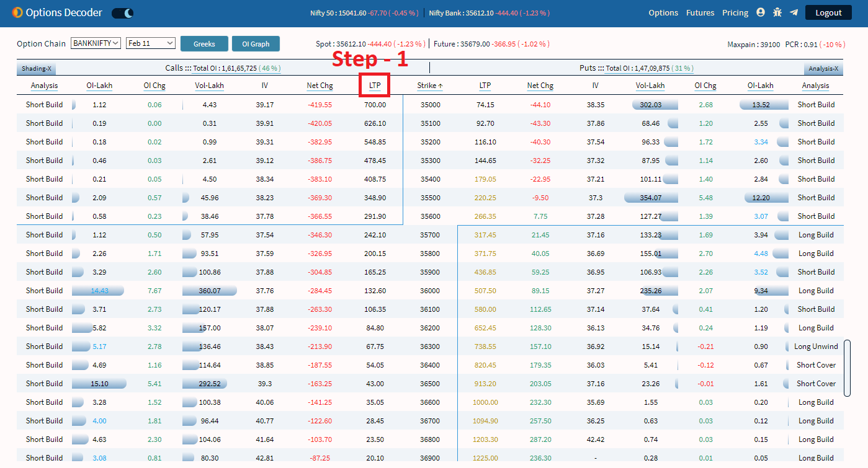Open the Feb 11 expiry dropdown

pos(151,43)
